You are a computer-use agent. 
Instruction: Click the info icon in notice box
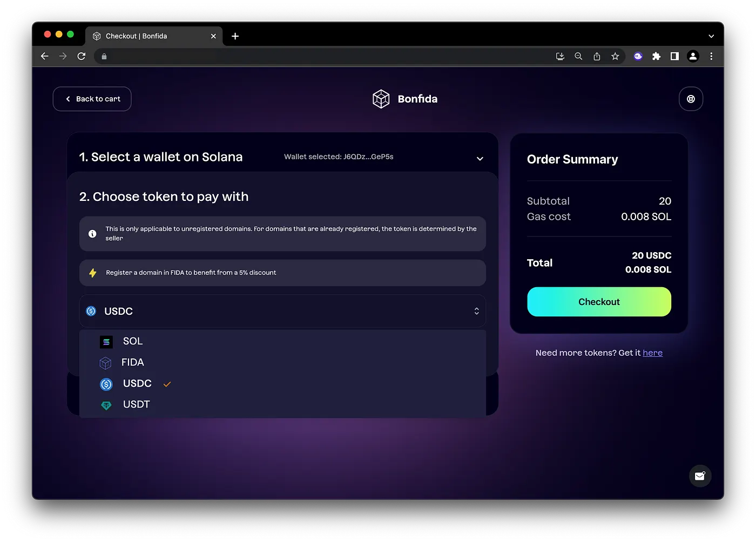click(x=92, y=234)
